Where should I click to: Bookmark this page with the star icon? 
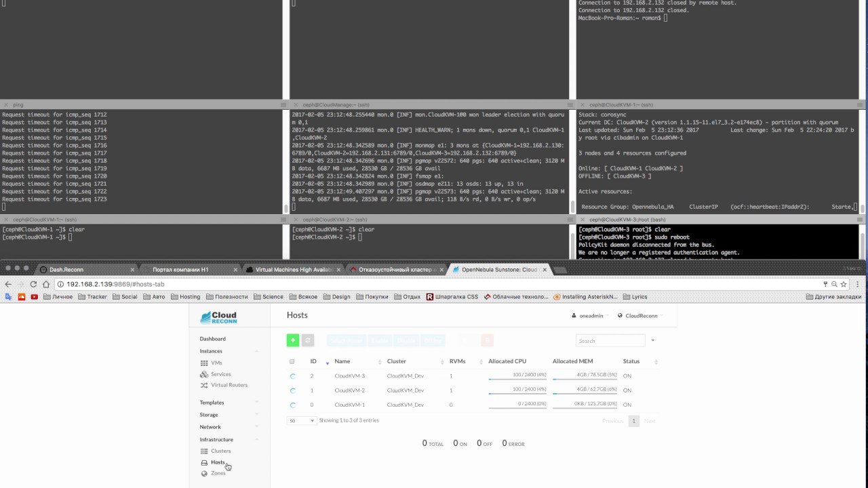pos(843,284)
